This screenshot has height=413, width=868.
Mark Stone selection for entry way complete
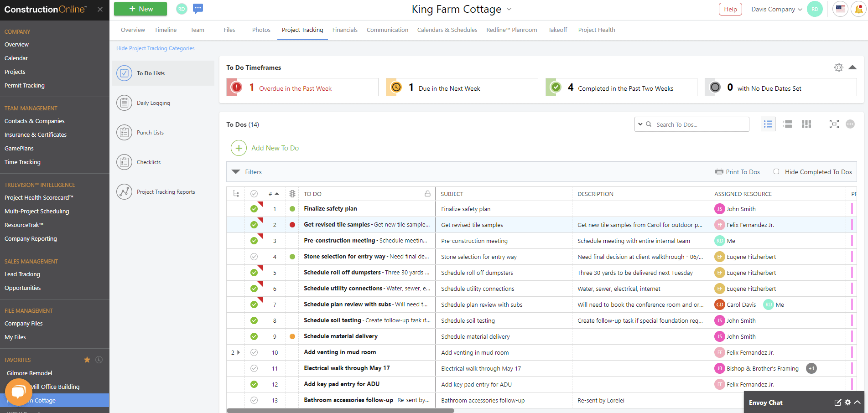point(254,256)
